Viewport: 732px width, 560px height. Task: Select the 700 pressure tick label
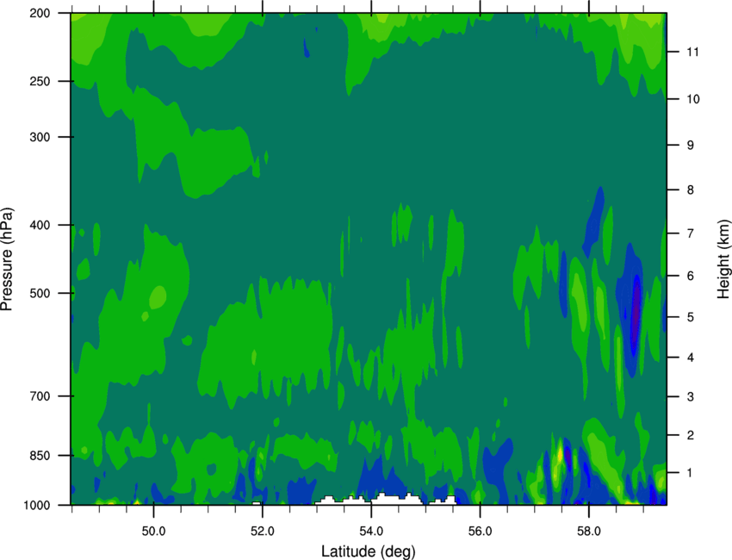click(x=40, y=396)
